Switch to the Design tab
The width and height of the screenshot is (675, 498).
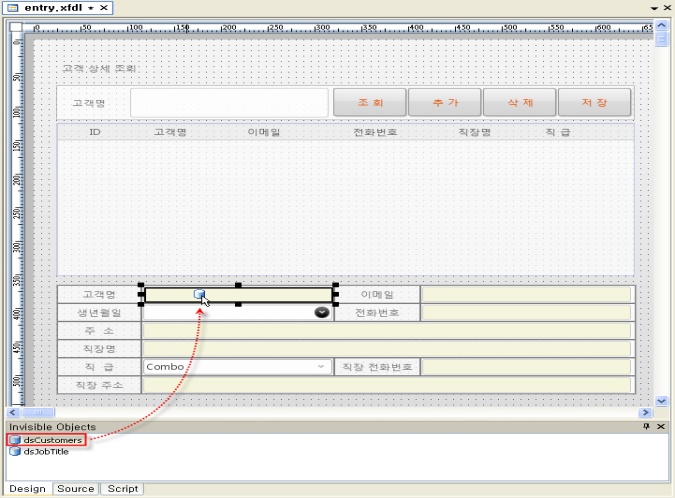point(27,489)
